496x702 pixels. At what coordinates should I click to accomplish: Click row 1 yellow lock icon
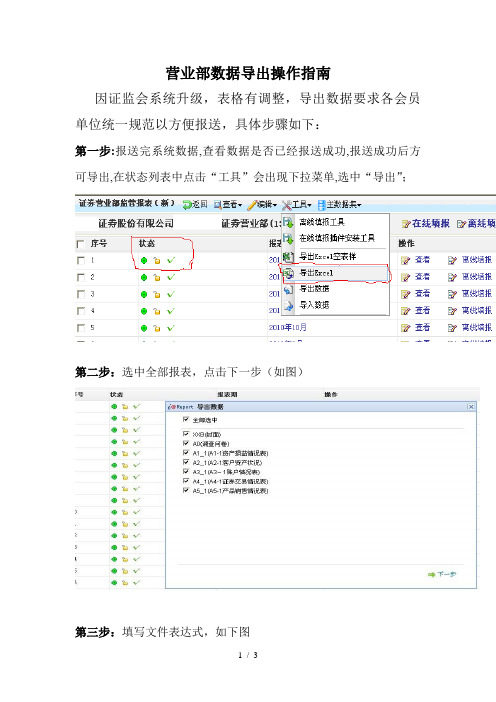(157, 261)
